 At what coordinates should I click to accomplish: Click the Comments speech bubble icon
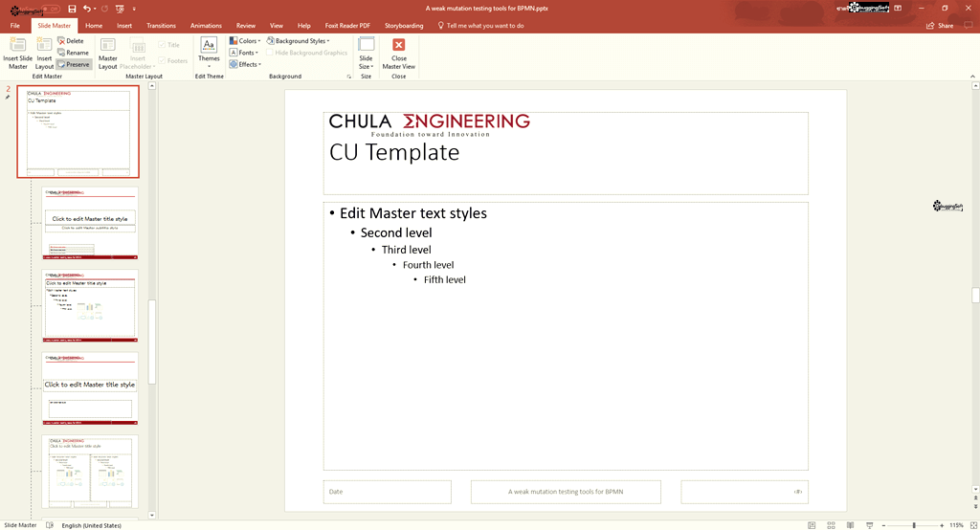(969, 26)
